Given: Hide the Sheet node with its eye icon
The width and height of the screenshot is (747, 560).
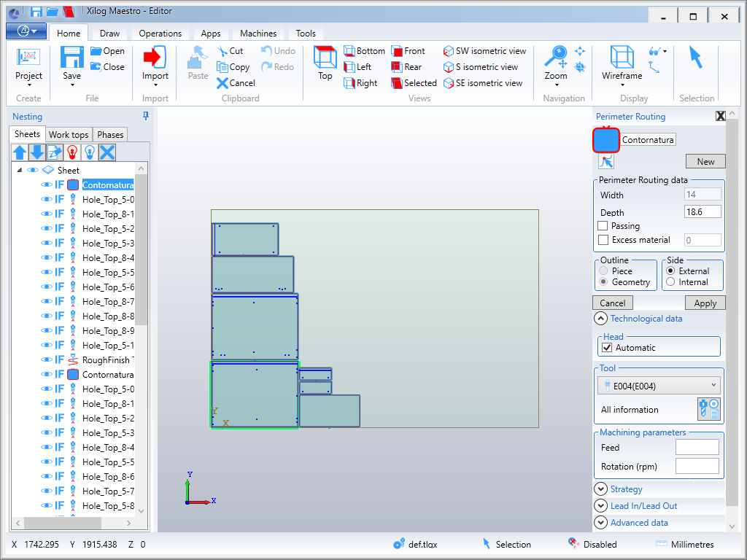Looking at the screenshot, I should point(33,170).
